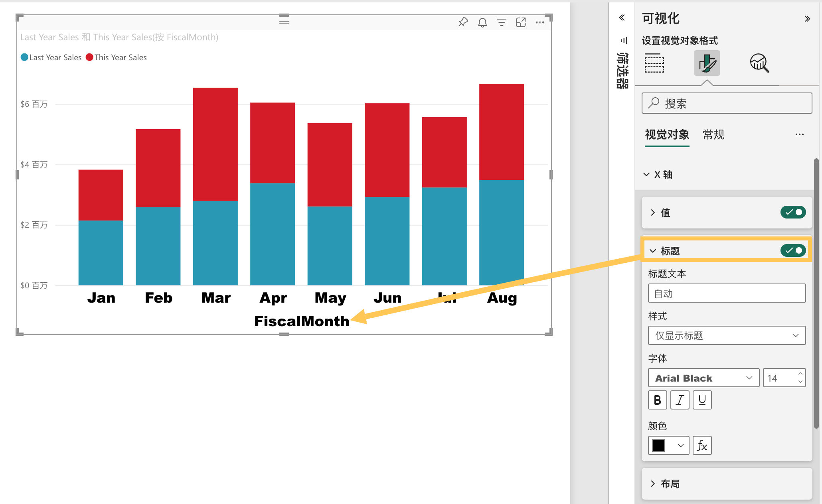This screenshot has height=504, width=822.
Task: Click the Feb axis label
Action: coord(158,298)
